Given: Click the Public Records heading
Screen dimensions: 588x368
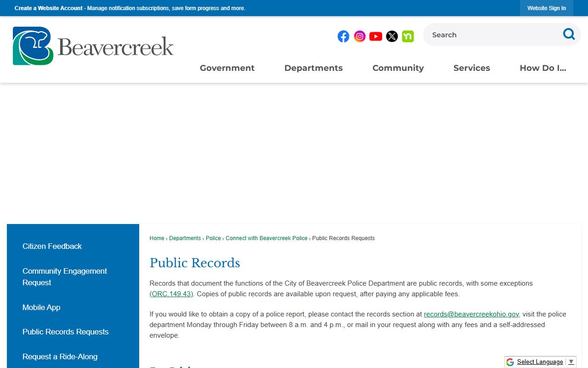Looking at the screenshot, I should point(195,263).
